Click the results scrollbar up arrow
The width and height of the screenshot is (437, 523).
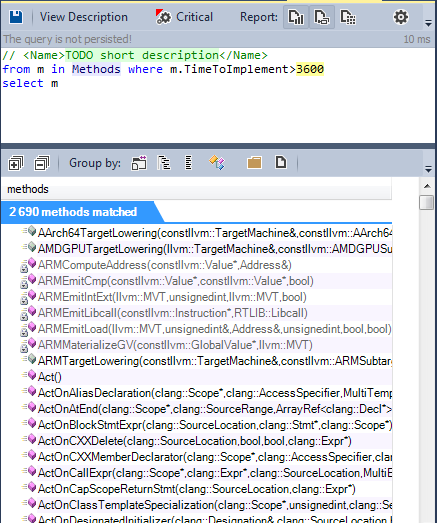(427, 186)
